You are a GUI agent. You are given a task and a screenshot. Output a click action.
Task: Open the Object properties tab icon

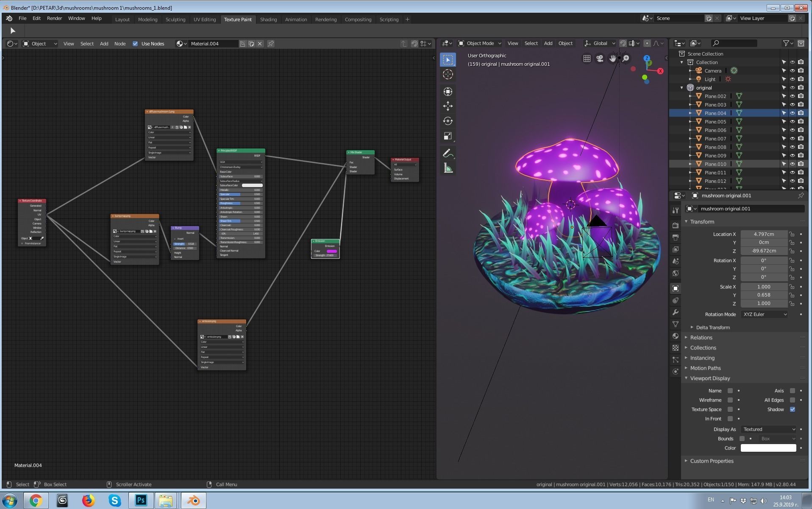(x=676, y=288)
